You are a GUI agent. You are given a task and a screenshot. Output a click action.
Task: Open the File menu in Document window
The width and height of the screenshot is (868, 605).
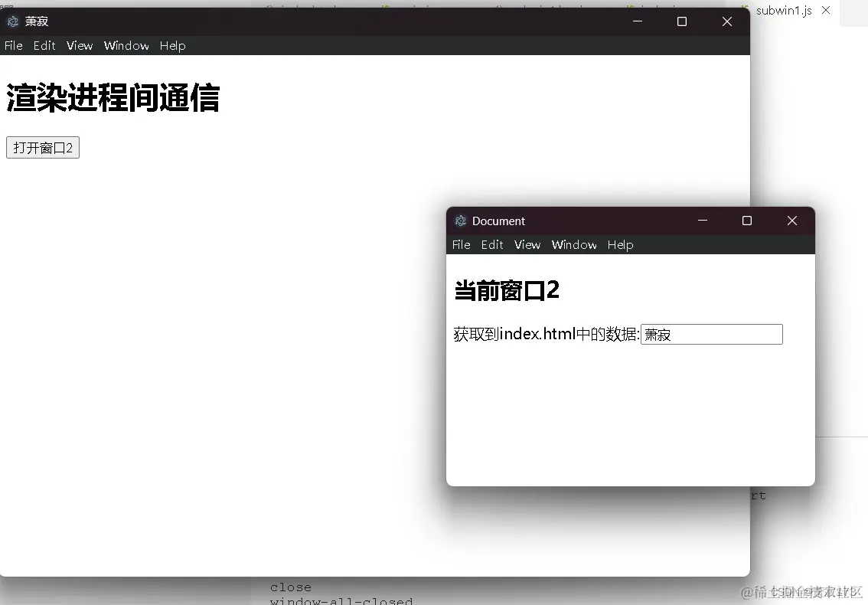tap(461, 245)
